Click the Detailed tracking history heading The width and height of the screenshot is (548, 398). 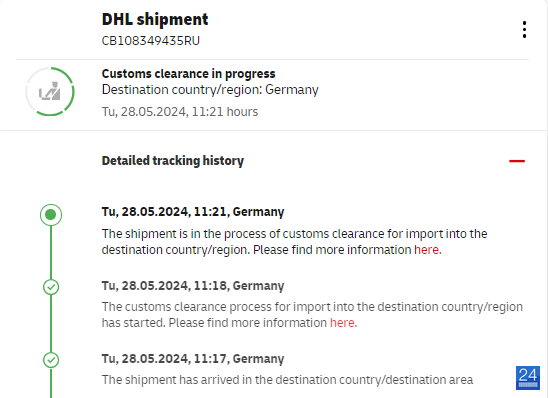click(173, 161)
